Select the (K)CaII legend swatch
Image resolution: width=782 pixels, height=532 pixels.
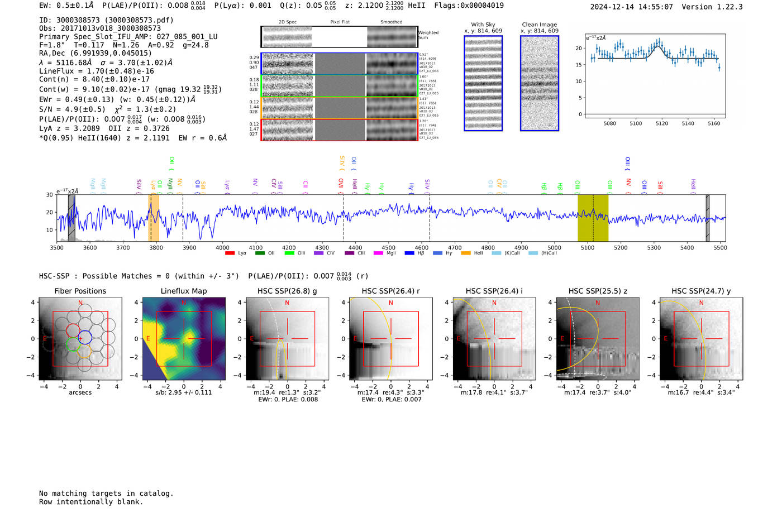(496, 253)
